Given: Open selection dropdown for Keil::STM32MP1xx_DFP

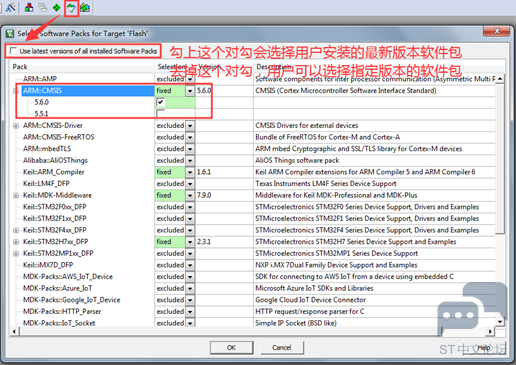Looking at the screenshot, I should point(190,253).
